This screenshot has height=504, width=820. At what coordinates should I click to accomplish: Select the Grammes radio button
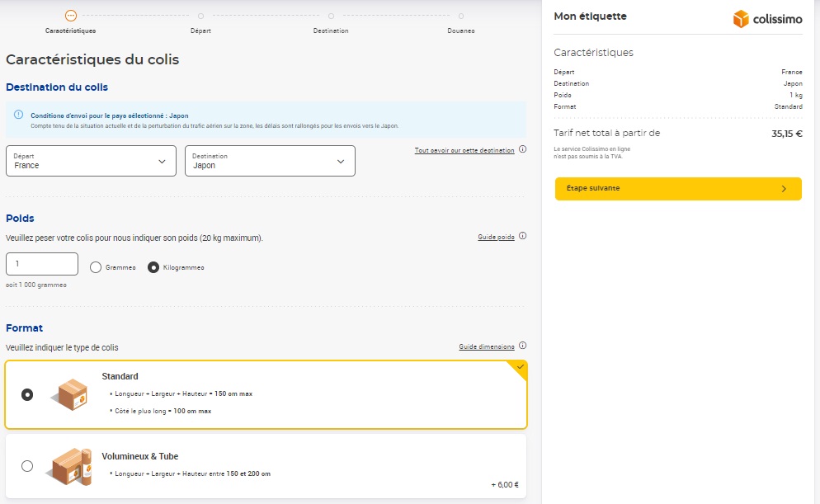95,268
